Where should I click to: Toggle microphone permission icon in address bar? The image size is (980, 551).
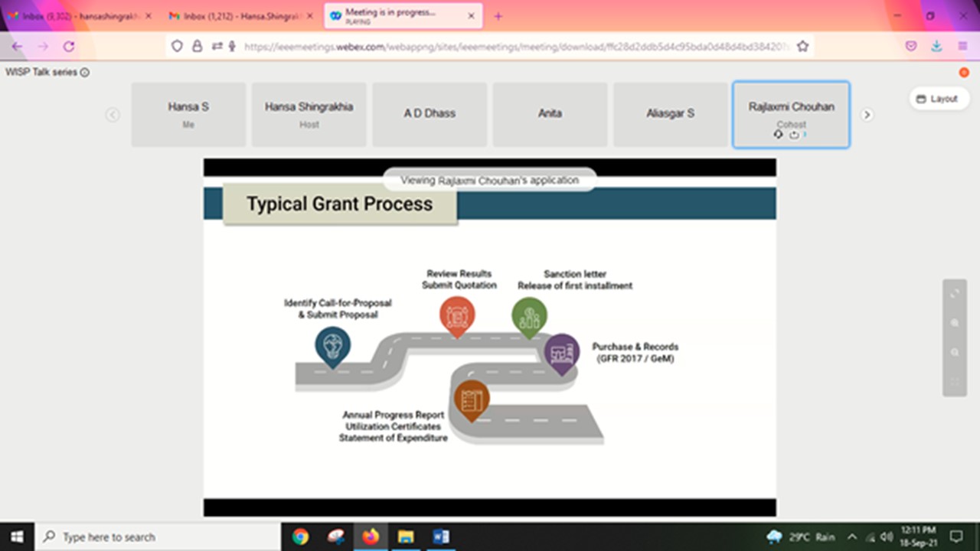[x=231, y=46]
